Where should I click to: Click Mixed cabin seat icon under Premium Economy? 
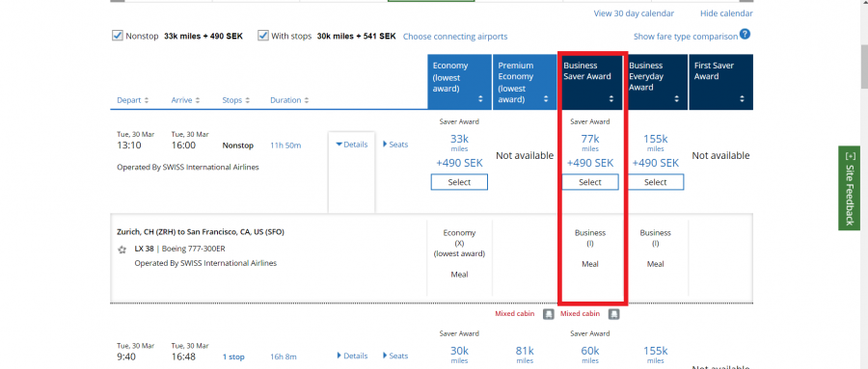click(548, 314)
